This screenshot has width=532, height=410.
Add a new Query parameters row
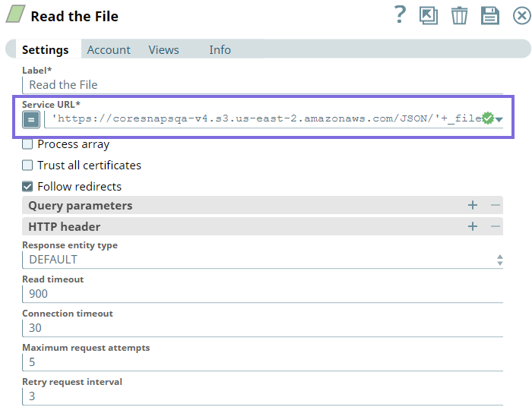pyautogui.click(x=473, y=206)
